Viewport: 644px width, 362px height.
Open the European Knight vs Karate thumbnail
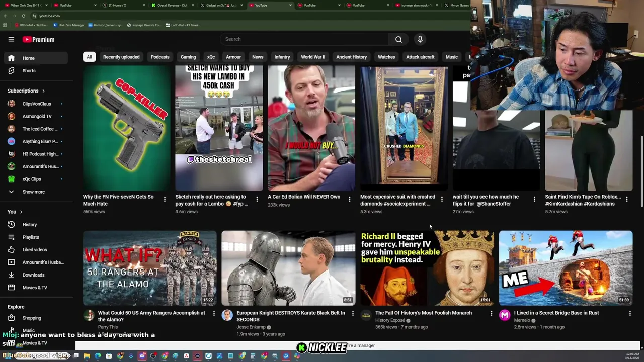coord(288,268)
